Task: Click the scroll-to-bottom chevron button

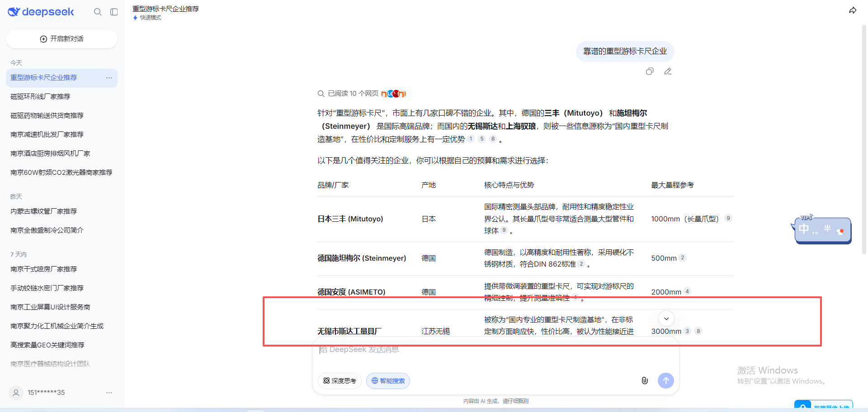Action: [x=666, y=318]
